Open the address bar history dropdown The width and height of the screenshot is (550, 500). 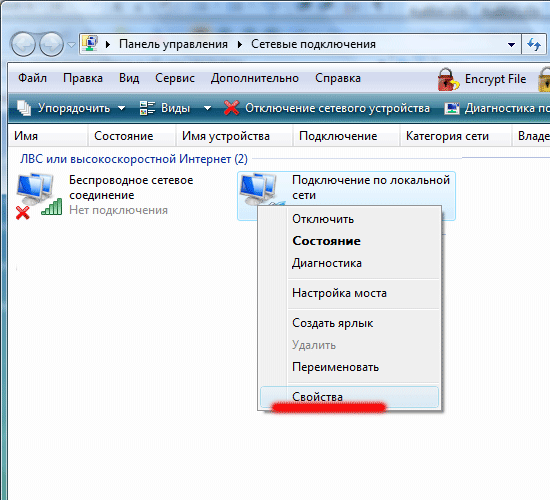pyautogui.click(x=511, y=45)
